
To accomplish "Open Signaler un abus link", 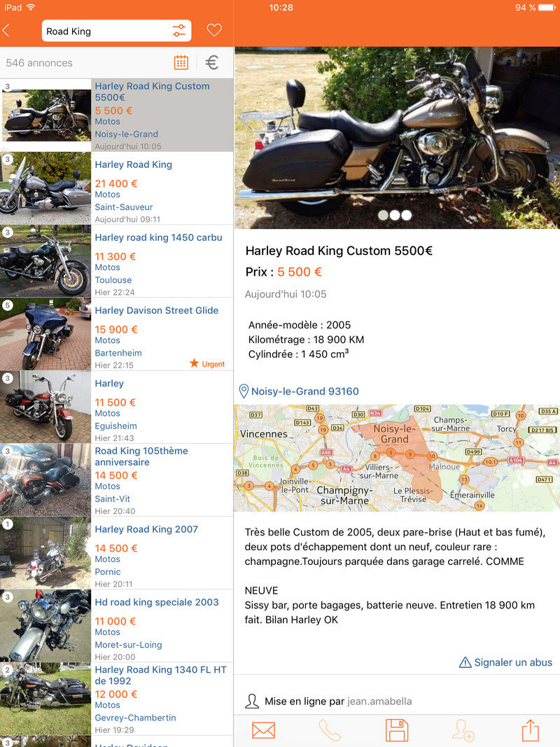I will click(505, 662).
